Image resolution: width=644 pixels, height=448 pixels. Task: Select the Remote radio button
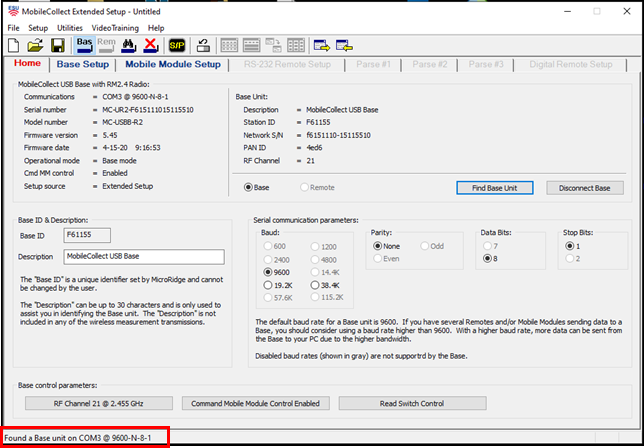click(x=317, y=187)
